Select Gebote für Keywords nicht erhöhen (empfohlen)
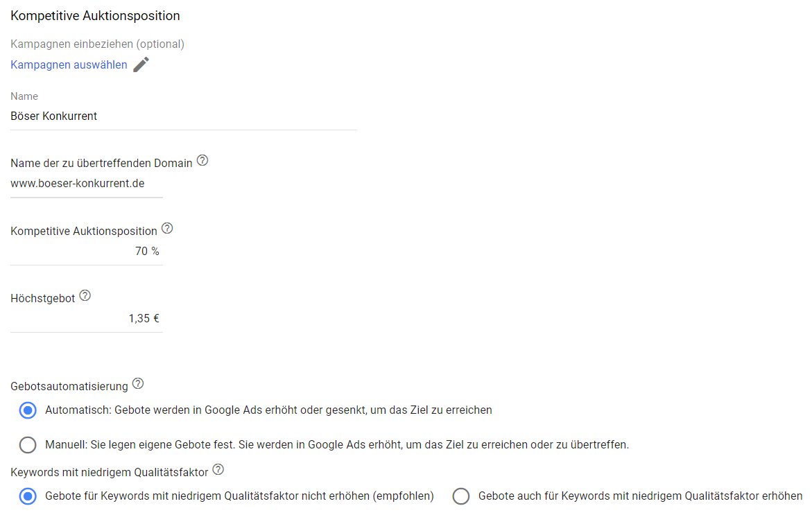The image size is (812, 524). click(27, 496)
